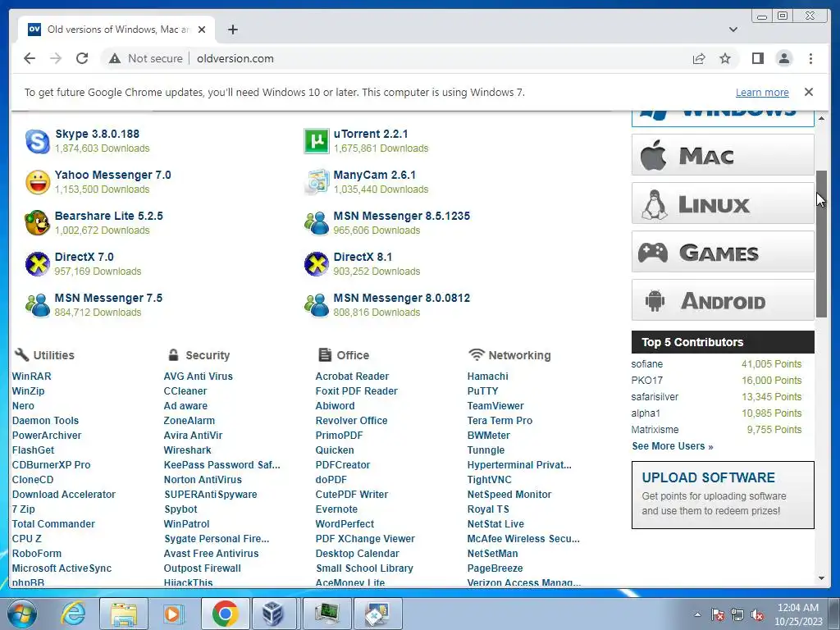The width and height of the screenshot is (840, 630).
Task: Open the Windows Start button
Action: [22, 614]
